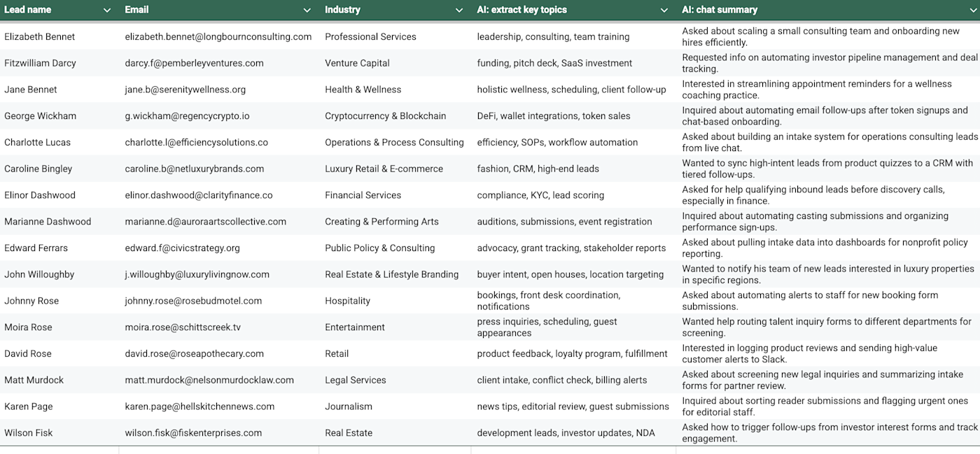This screenshot has width=980, height=454.
Task: Open the AI: extract key topics dropdown
Action: click(664, 10)
